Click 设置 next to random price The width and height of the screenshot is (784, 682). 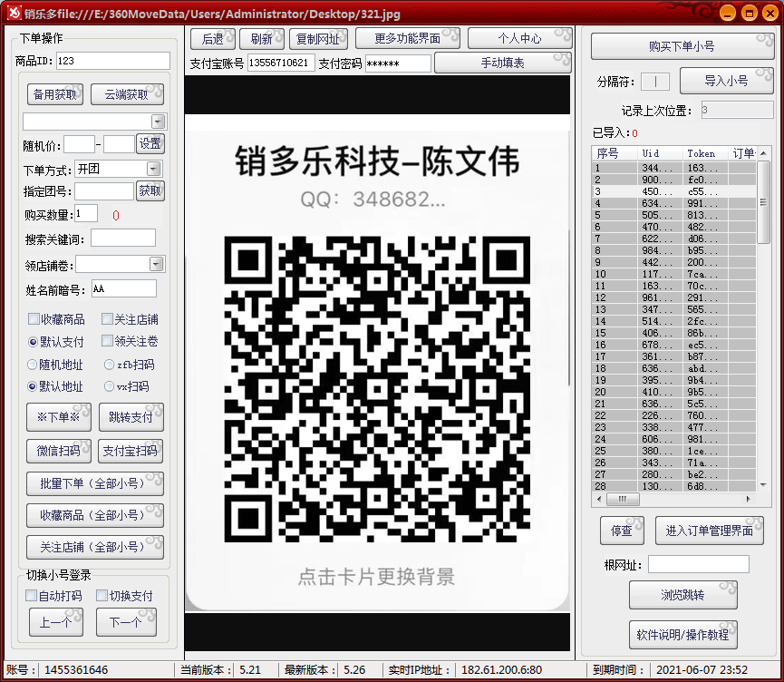coord(150,143)
